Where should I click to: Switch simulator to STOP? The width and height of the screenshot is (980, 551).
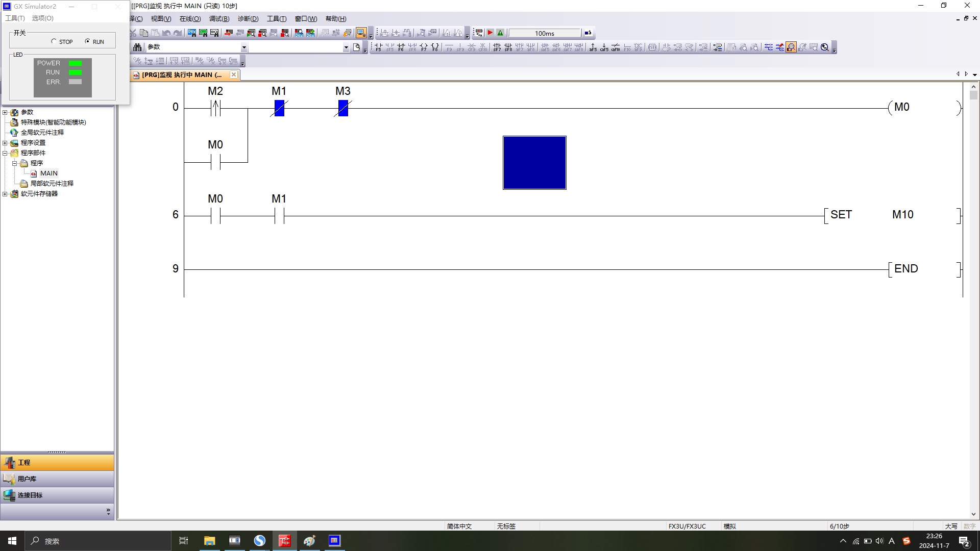coord(54,41)
